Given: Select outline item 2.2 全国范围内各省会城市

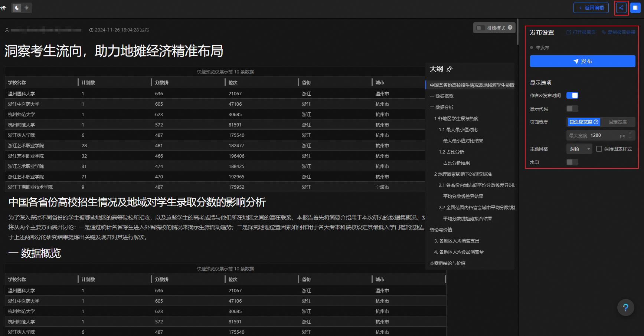Looking at the screenshot, I should tap(477, 208).
